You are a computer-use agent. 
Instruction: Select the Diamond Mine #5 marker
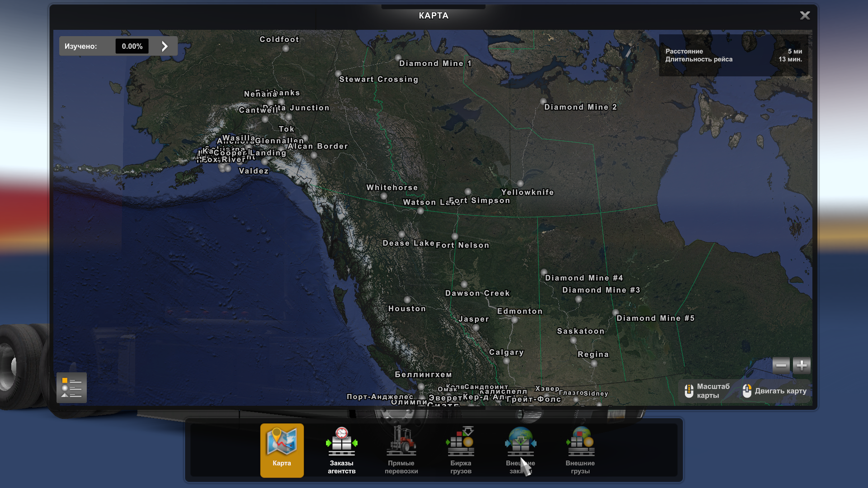click(x=615, y=312)
